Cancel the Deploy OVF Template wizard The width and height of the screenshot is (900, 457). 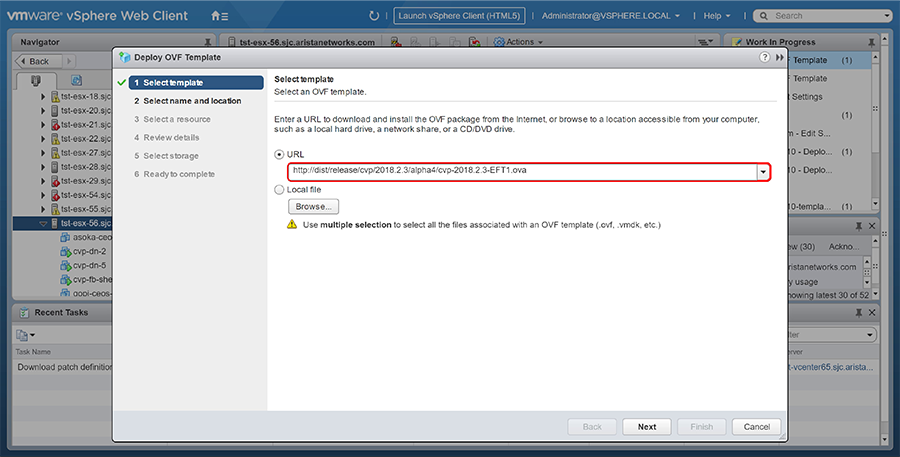pos(757,427)
